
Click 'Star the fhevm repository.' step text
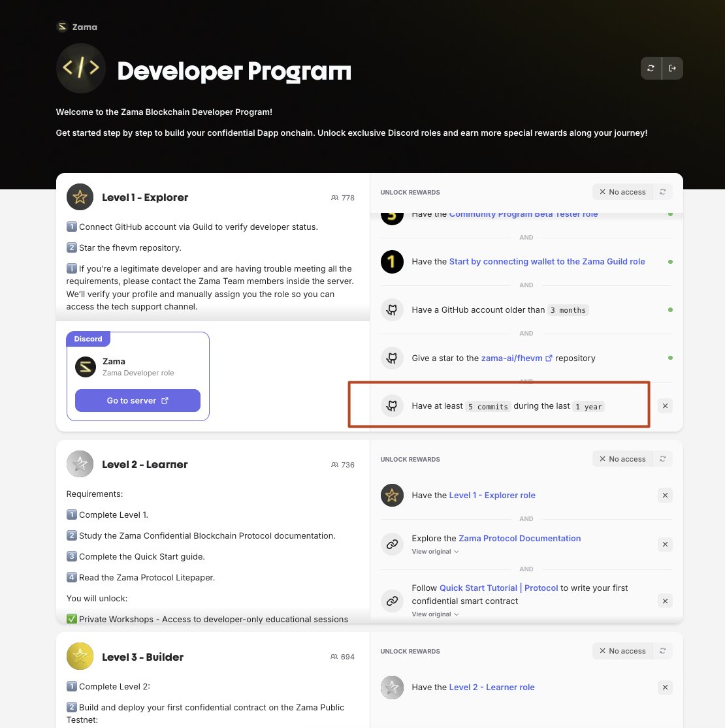130,248
